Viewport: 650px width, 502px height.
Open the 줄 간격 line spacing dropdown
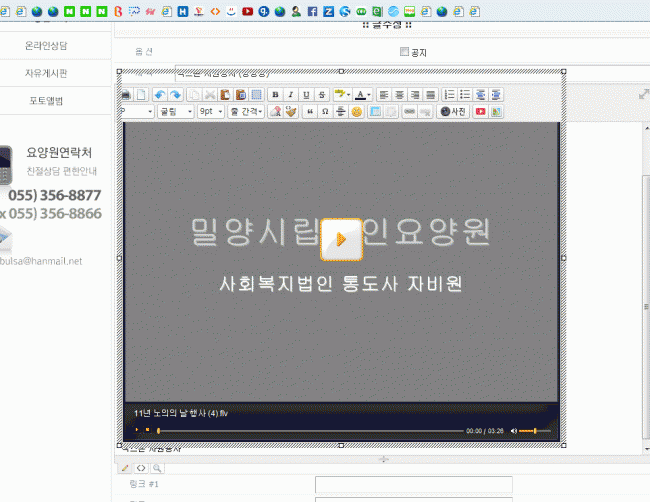(x=246, y=112)
